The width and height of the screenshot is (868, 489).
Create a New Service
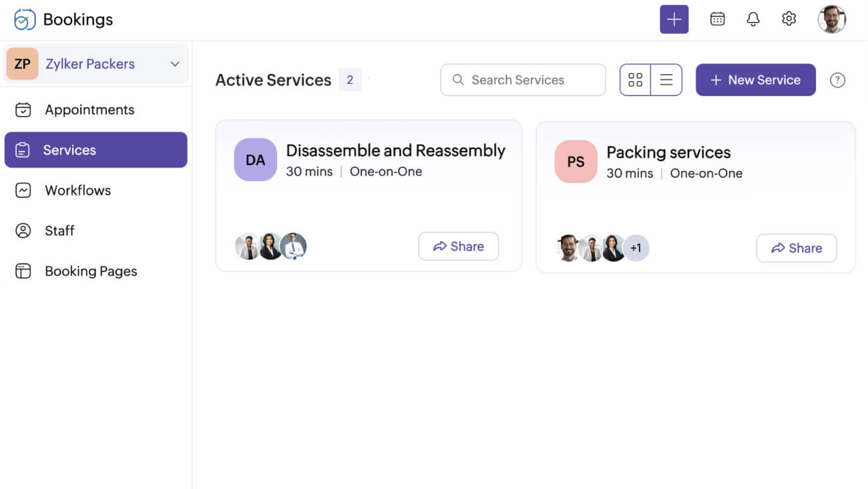(755, 79)
